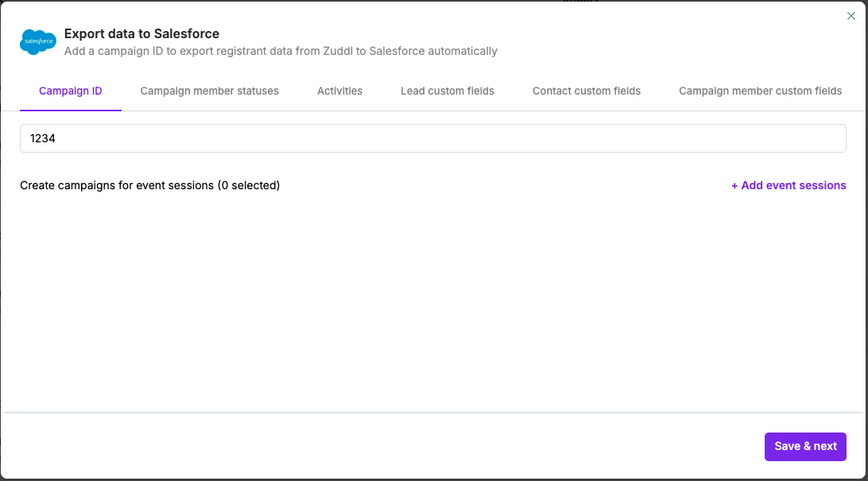Select the Activities tab

tap(339, 91)
